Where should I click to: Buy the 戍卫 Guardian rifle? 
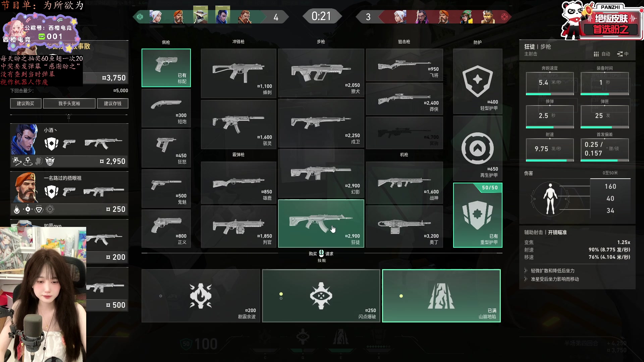click(321, 123)
